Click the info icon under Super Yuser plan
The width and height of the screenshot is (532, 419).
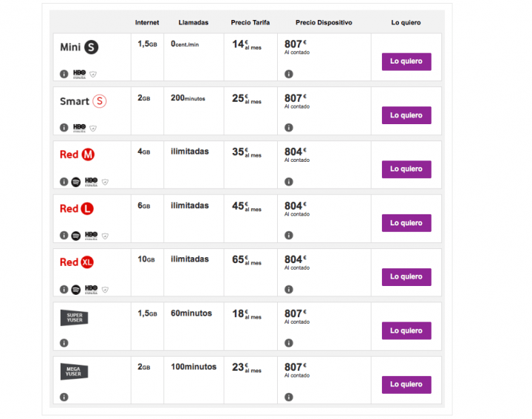tap(64, 343)
